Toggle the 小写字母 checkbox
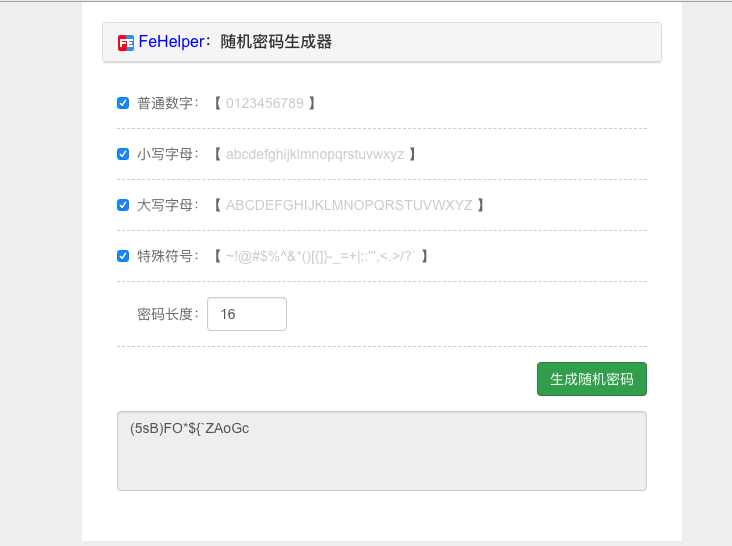Screen dimensions: 732x546 tap(123, 154)
